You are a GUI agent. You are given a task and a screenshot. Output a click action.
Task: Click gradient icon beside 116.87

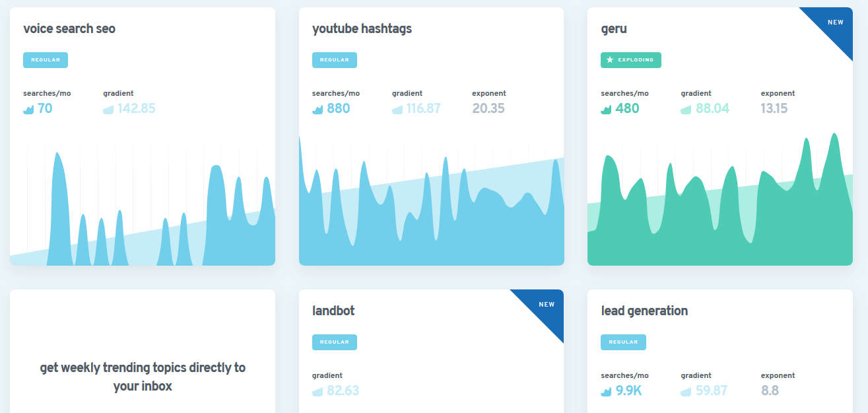397,109
